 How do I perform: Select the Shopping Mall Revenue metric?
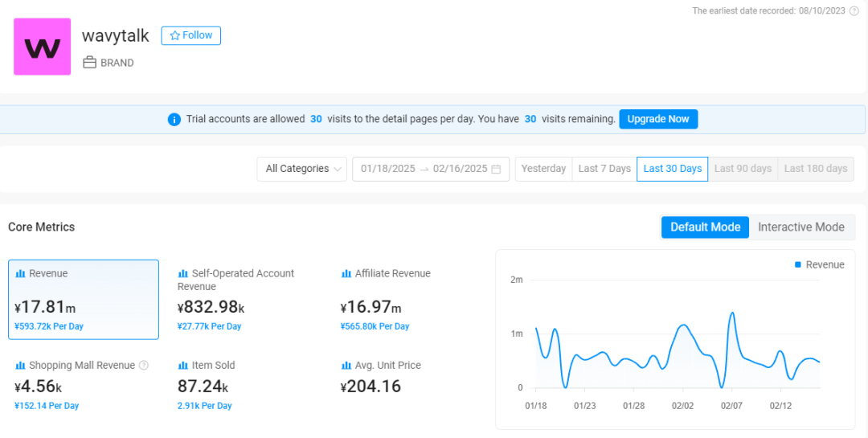point(84,387)
